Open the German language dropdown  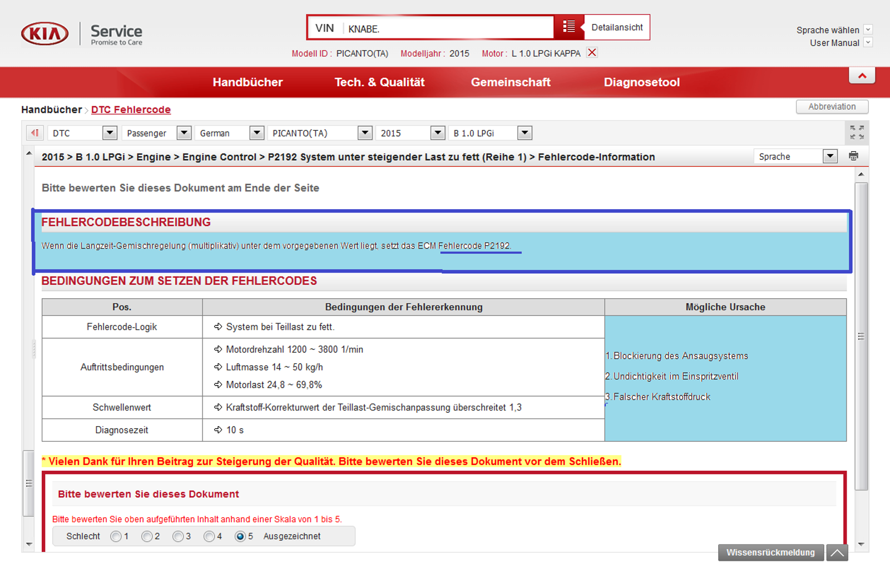tap(256, 133)
